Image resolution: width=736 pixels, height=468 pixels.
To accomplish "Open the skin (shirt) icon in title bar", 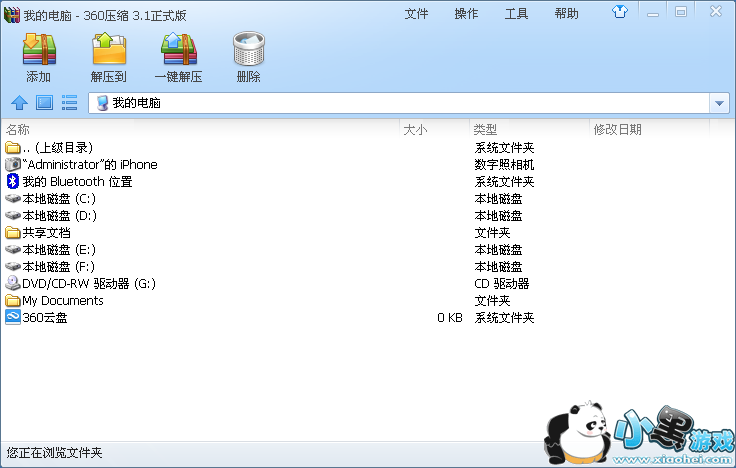I will click(x=620, y=12).
